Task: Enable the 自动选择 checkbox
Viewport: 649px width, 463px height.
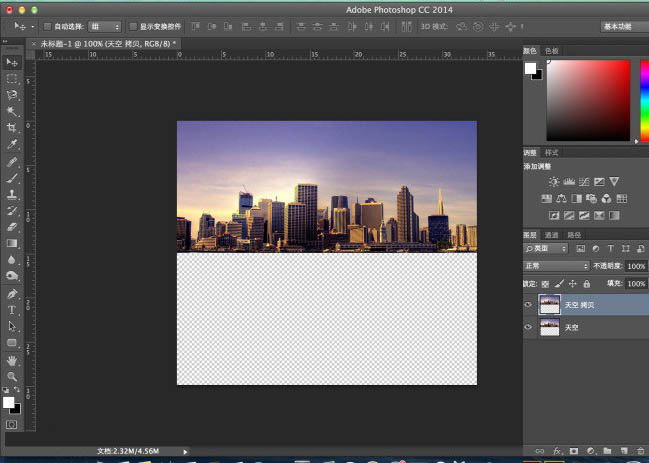Action: pyautogui.click(x=47, y=26)
